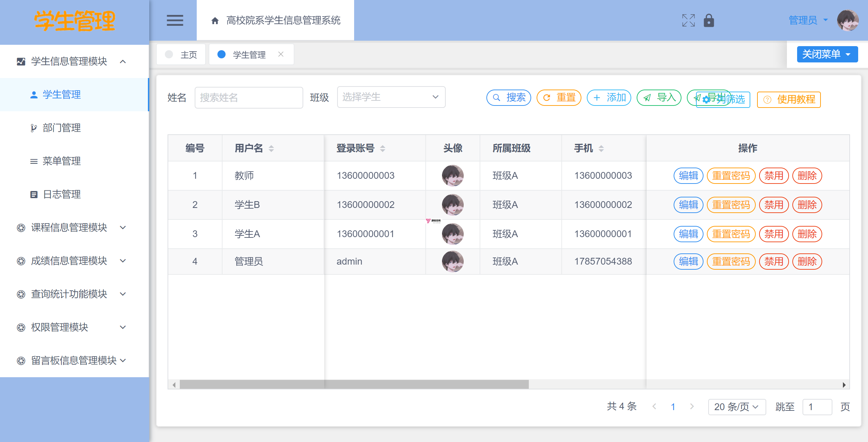Click 编辑 for 学生A row
Image resolution: width=868 pixels, height=442 pixels.
[688, 234]
